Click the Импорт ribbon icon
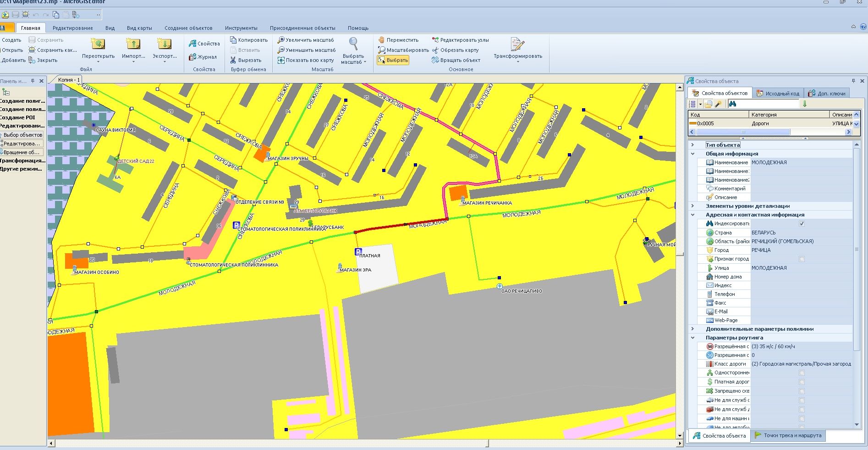This screenshot has height=450, width=868. pos(133,45)
